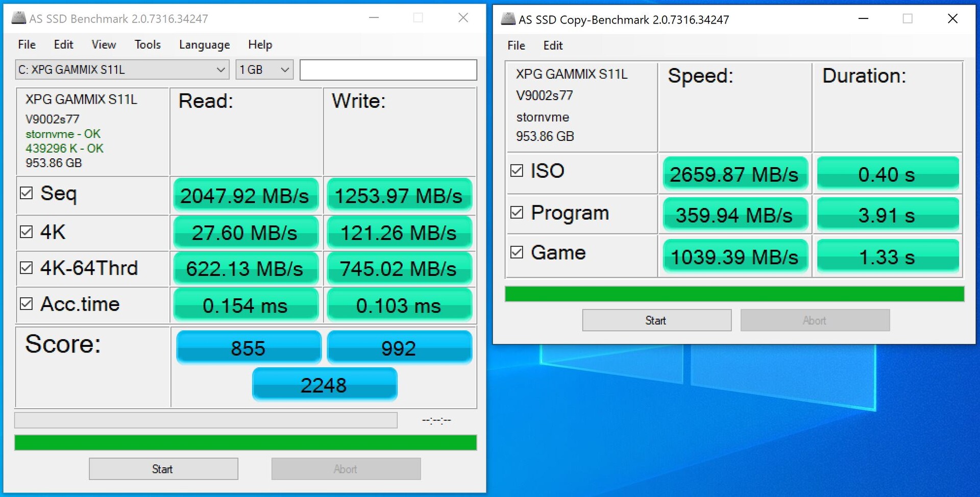Close the AS SSD Copy-Benchmark window
The width and height of the screenshot is (980, 497).
pos(952,19)
